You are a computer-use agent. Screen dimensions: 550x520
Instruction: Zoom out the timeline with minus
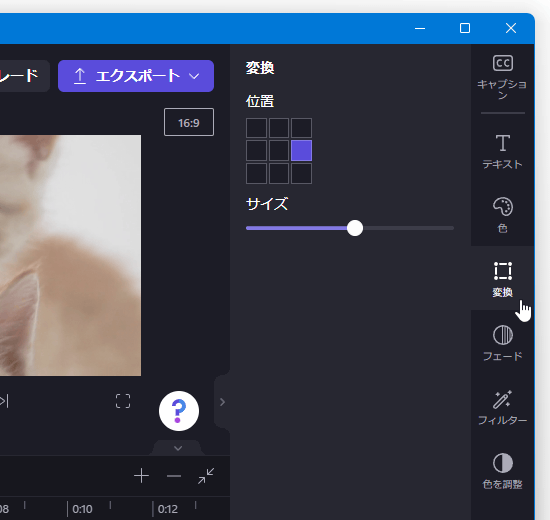[174, 476]
